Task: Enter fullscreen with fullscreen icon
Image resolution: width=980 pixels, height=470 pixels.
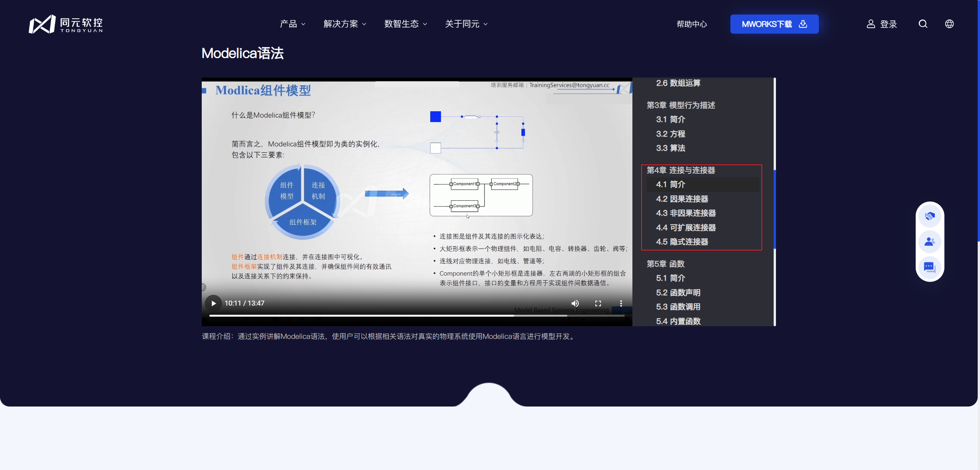Action: click(x=598, y=303)
